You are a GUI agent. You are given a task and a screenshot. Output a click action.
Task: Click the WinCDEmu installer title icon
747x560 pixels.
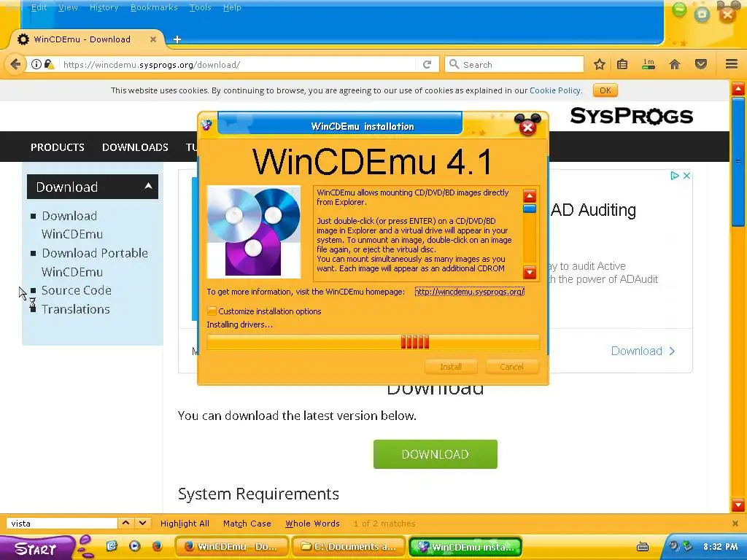(206, 125)
